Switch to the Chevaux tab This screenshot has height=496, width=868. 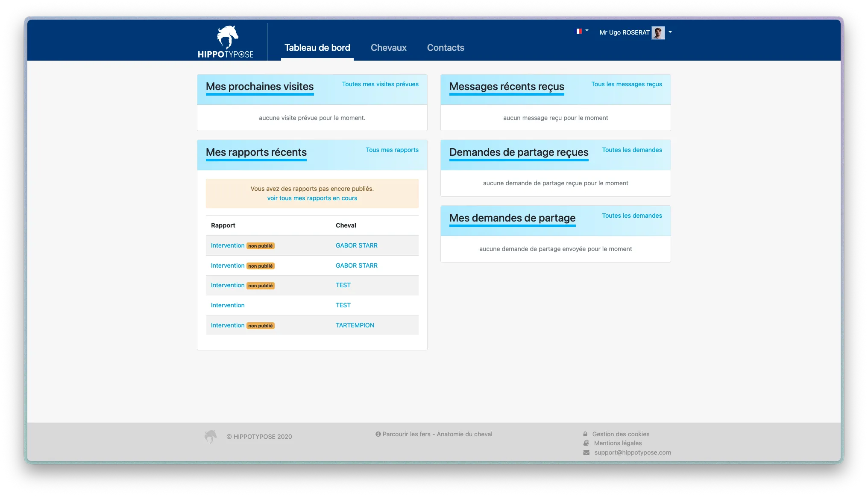pos(388,48)
